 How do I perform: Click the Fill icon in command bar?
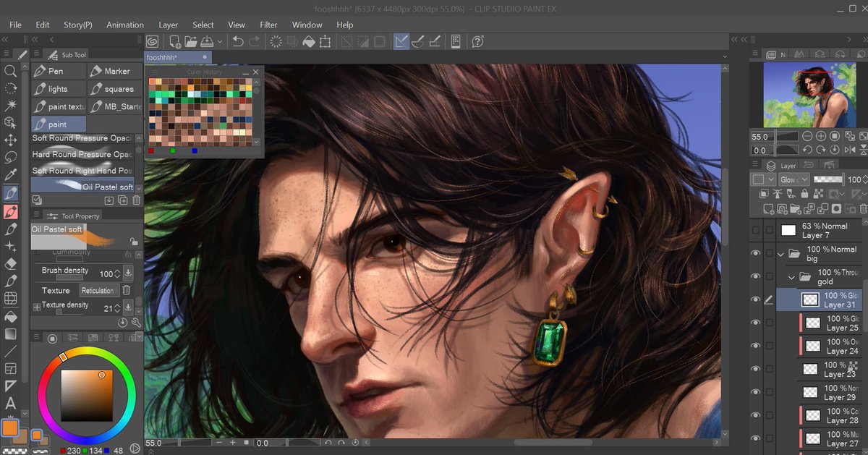pyautogui.click(x=309, y=42)
